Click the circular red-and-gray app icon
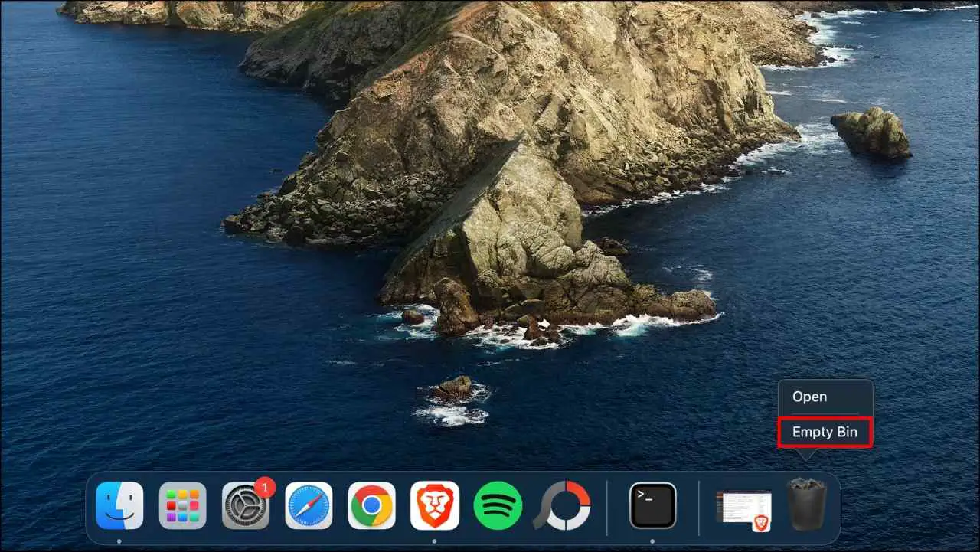Screen dimensions: 980x552 (562, 505)
